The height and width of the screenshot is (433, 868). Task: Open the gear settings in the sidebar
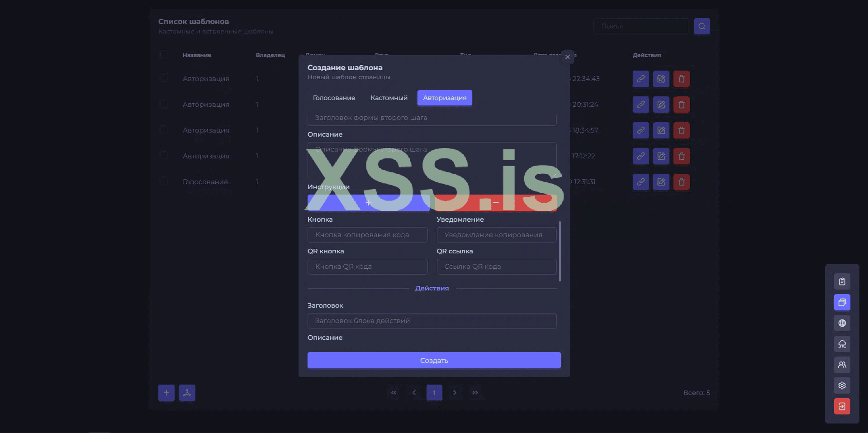pyautogui.click(x=842, y=385)
